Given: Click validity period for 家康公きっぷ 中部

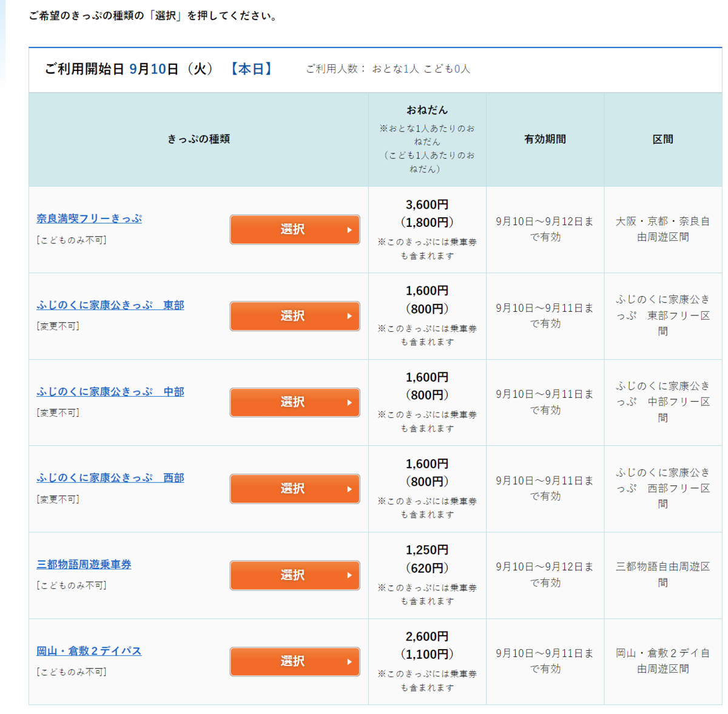Looking at the screenshot, I should coord(545,402).
